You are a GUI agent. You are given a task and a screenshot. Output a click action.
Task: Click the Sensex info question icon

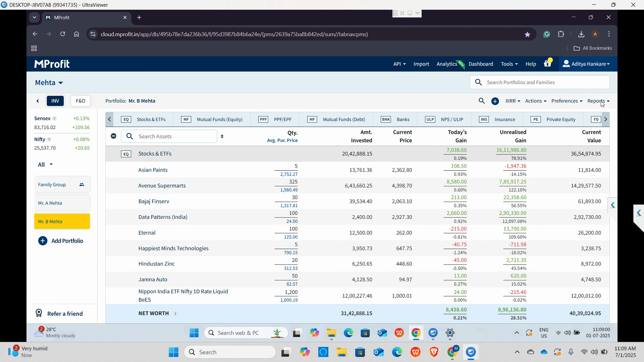tap(54, 119)
